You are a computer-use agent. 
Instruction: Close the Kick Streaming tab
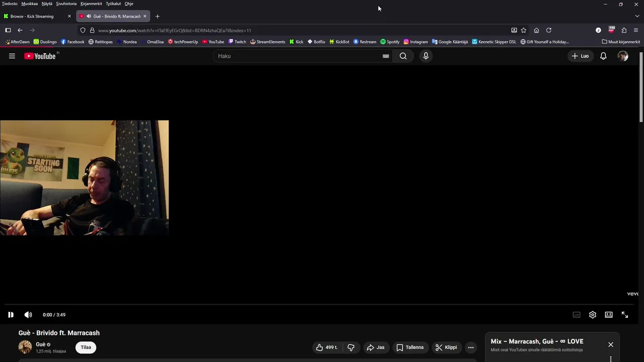click(x=69, y=16)
